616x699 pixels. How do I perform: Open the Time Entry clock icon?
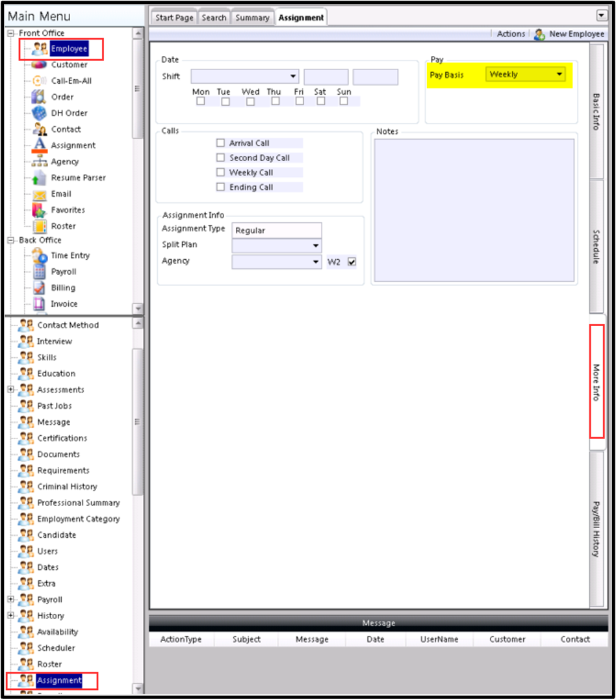(39, 255)
